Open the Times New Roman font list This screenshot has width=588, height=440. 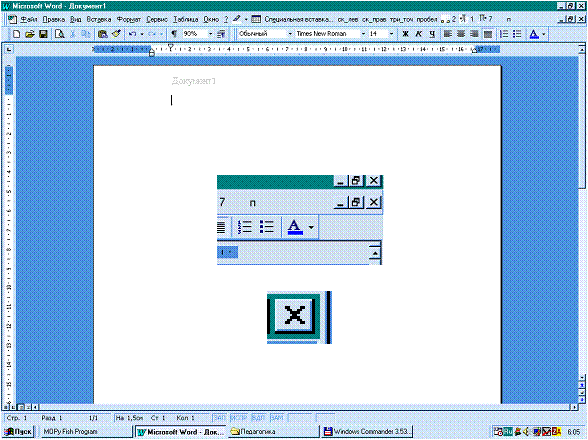tap(363, 34)
